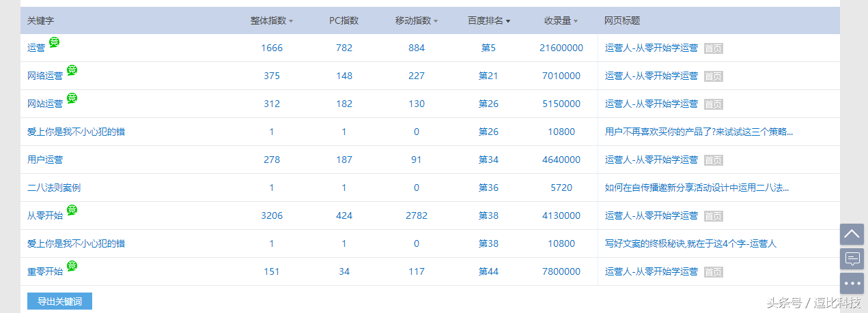Open the 用户不再喜欢买你的产品了 page title
868x313 pixels.
point(699,132)
